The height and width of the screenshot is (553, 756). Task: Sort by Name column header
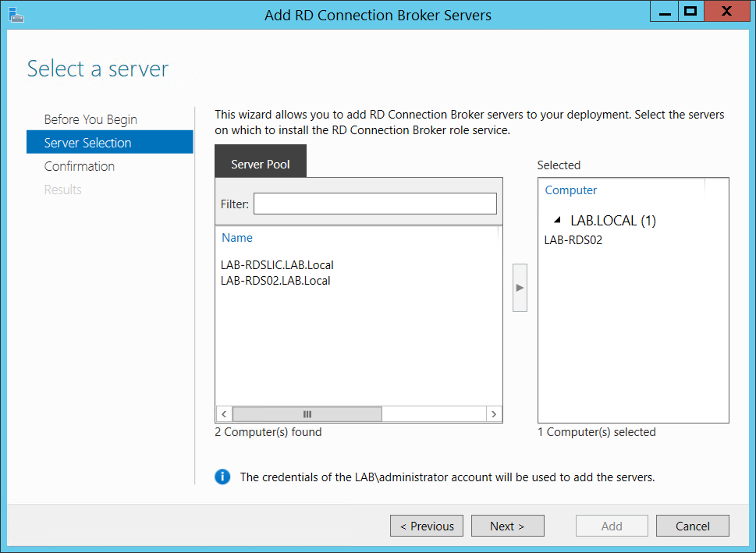pos(237,238)
